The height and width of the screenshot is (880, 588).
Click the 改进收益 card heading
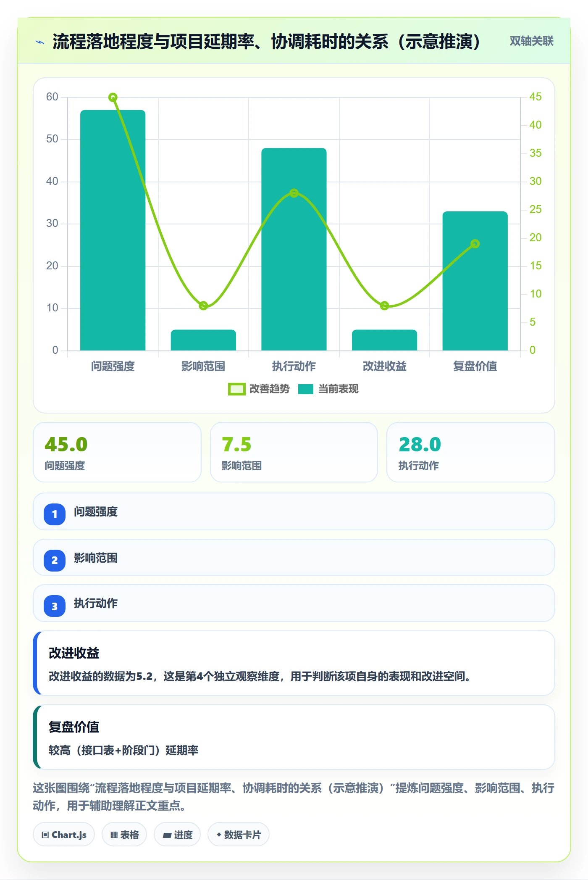(x=74, y=653)
